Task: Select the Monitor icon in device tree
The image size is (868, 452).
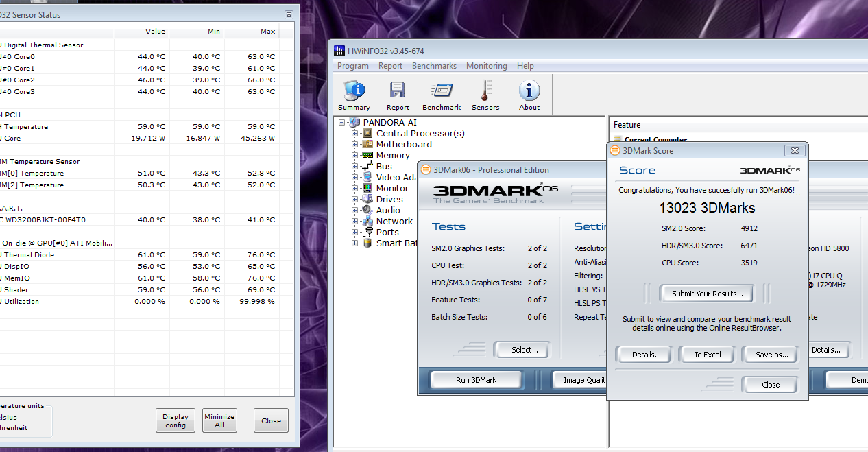Action: (x=367, y=188)
